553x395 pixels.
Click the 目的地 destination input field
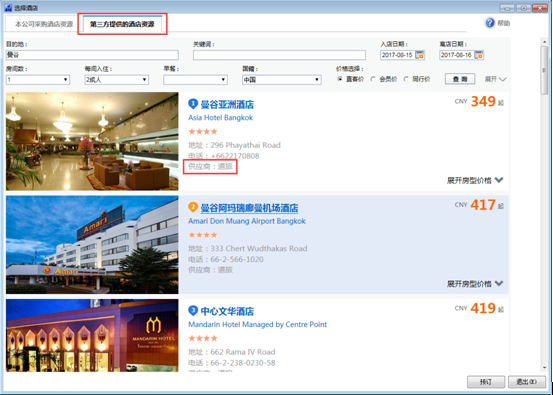(92, 55)
